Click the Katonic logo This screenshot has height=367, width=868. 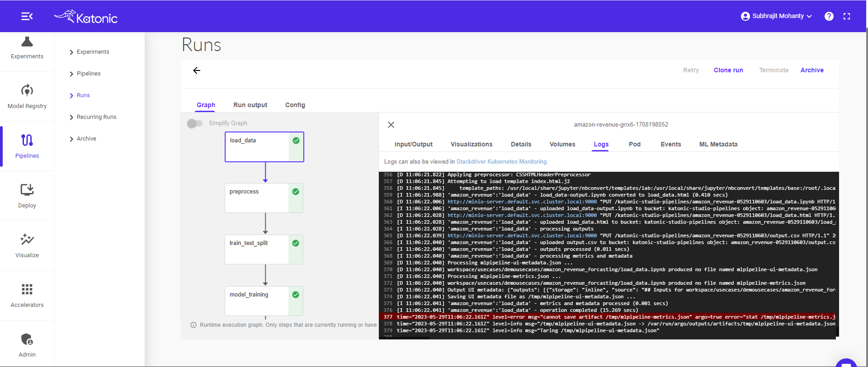click(x=86, y=17)
